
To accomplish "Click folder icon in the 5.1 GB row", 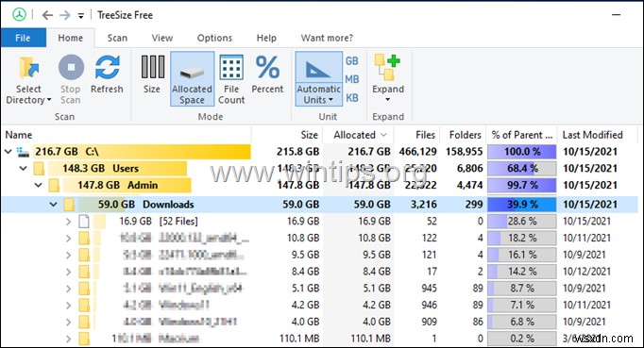I will pos(84,288).
